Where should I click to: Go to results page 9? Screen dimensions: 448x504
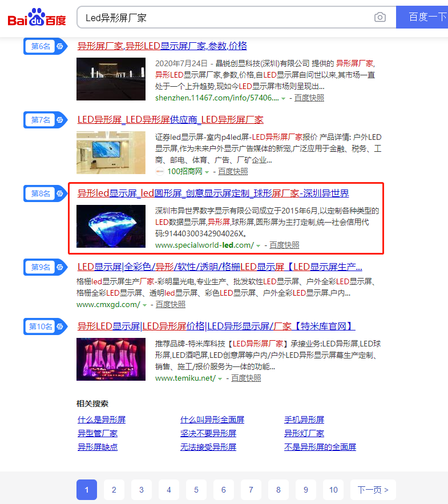tap(306, 490)
